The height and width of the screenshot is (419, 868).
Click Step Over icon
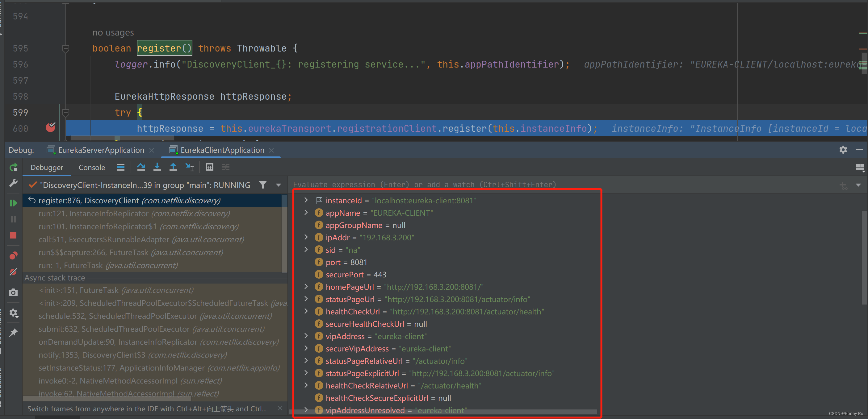pos(141,167)
